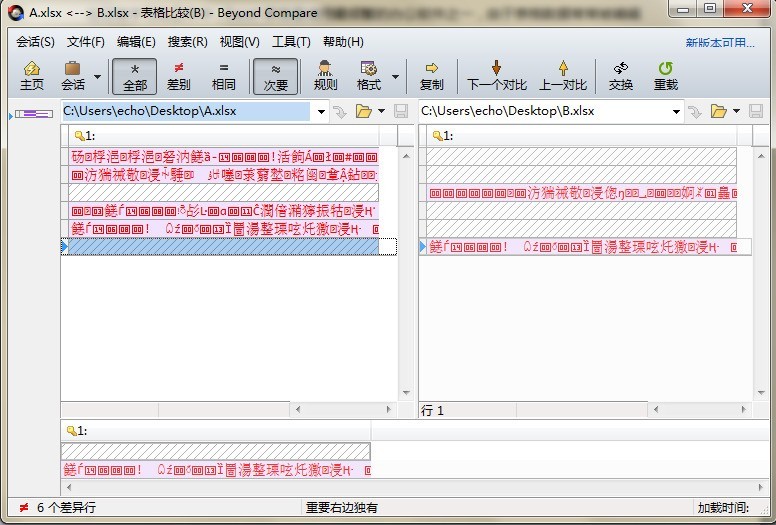The height and width of the screenshot is (525, 776).
Task: Click the 行 1 position indicator
Action: point(432,410)
